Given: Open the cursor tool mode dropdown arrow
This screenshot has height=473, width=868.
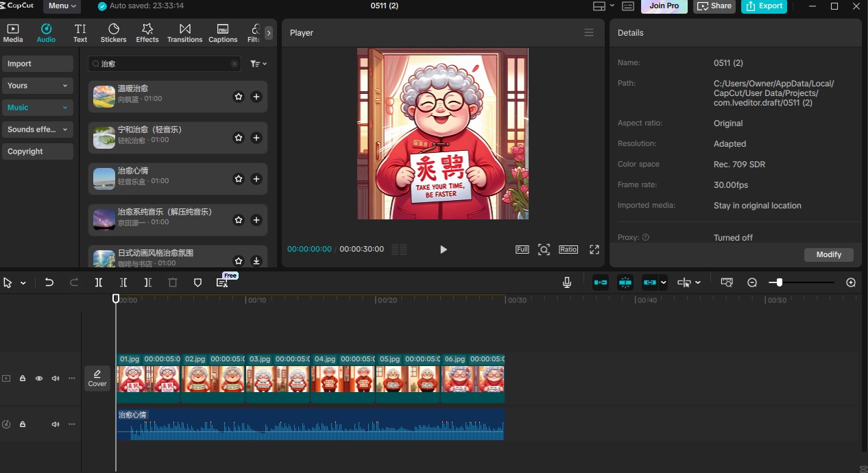Looking at the screenshot, I should (x=23, y=283).
